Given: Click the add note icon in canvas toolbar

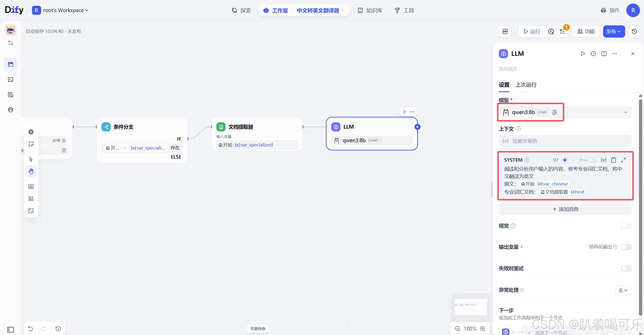Looking at the screenshot, I should click(x=31, y=144).
